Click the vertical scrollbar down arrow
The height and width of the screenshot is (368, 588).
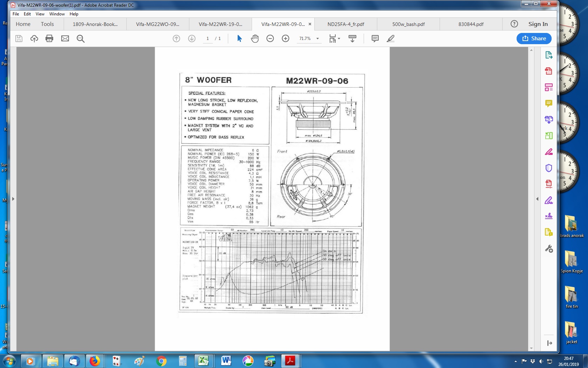click(531, 348)
